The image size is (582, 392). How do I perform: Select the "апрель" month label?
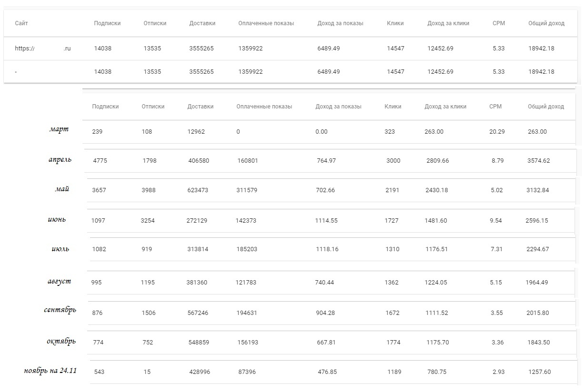click(x=60, y=159)
